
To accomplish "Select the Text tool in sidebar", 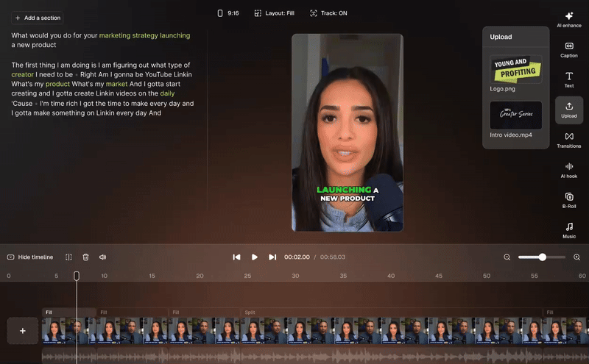I will 568,80.
